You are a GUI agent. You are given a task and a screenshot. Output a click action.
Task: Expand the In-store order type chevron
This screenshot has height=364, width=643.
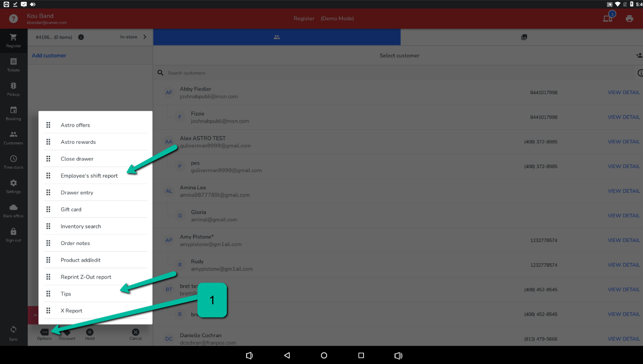pos(145,37)
